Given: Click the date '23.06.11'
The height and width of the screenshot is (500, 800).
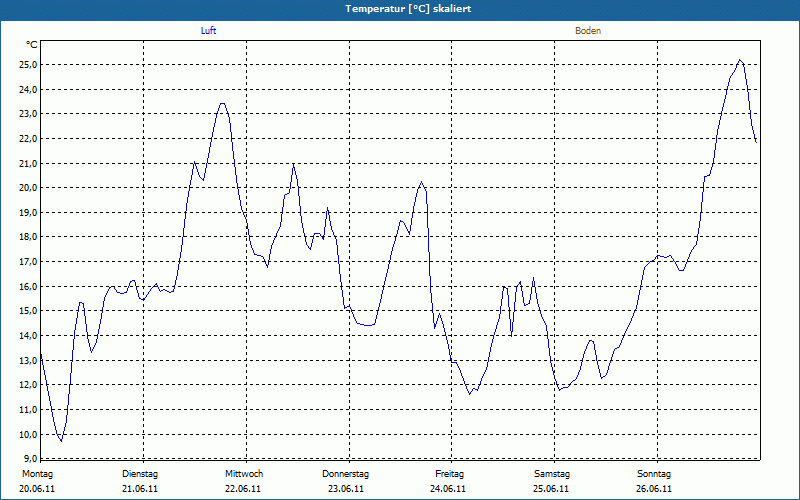Looking at the screenshot, I should (346, 489).
